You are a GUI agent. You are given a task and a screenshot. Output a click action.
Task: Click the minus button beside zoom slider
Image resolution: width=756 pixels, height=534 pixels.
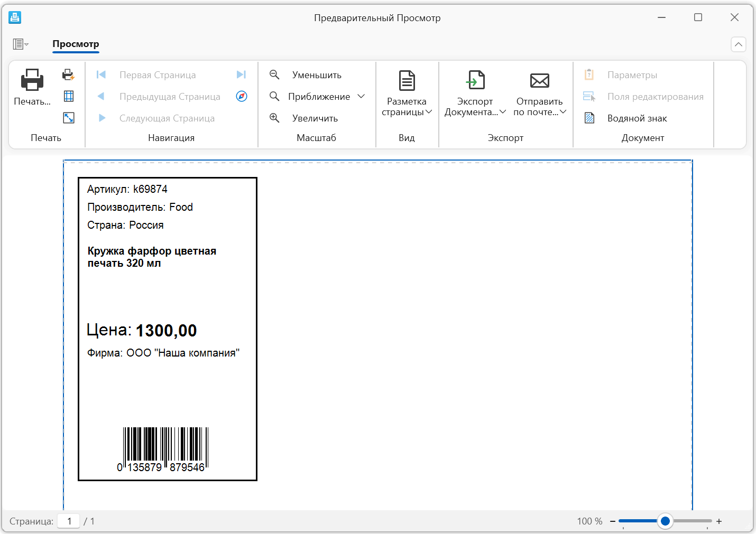[613, 521]
